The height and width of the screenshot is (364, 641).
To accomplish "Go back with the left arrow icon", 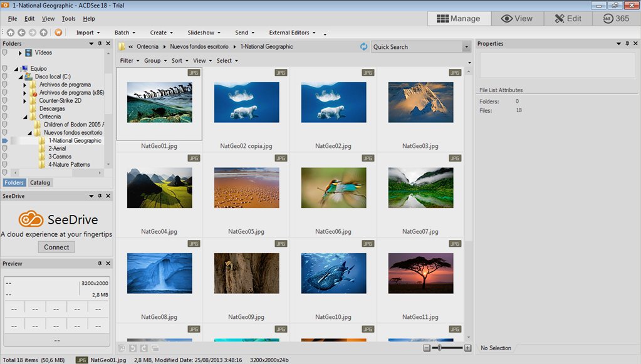I will pos(21,33).
